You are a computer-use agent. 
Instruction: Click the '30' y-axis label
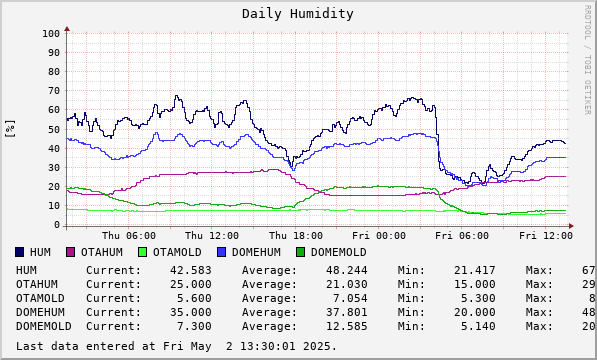(x=54, y=167)
